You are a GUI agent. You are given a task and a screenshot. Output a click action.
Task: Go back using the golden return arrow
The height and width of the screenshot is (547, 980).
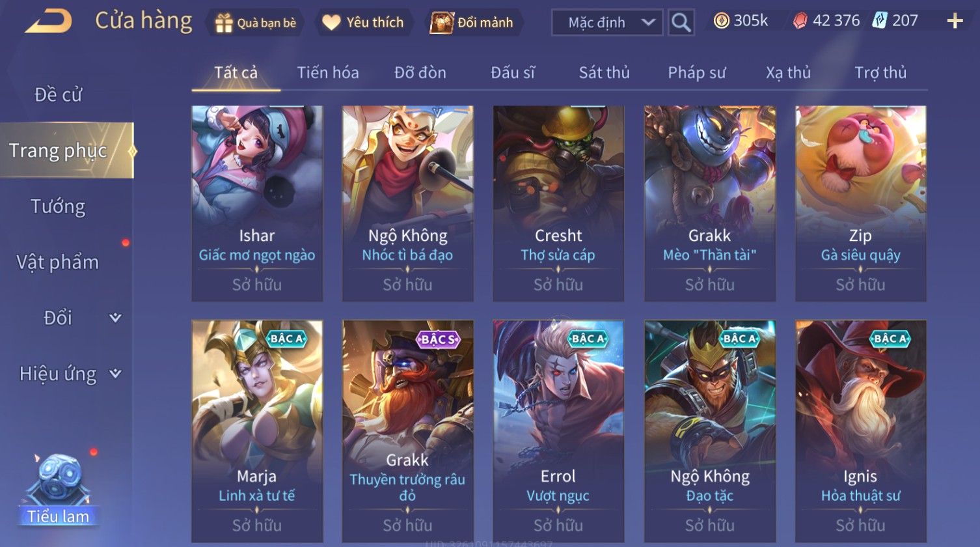coord(48,21)
